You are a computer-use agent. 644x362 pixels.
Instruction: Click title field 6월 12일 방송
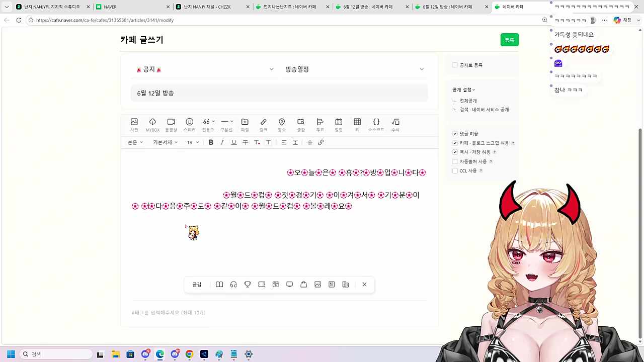(x=279, y=93)
